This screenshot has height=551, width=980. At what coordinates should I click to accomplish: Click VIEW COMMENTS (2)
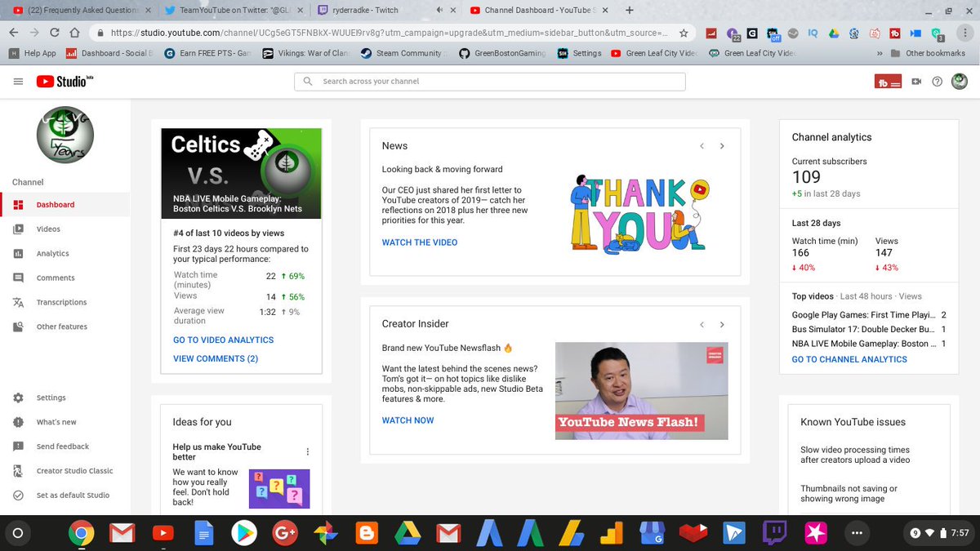216,358
